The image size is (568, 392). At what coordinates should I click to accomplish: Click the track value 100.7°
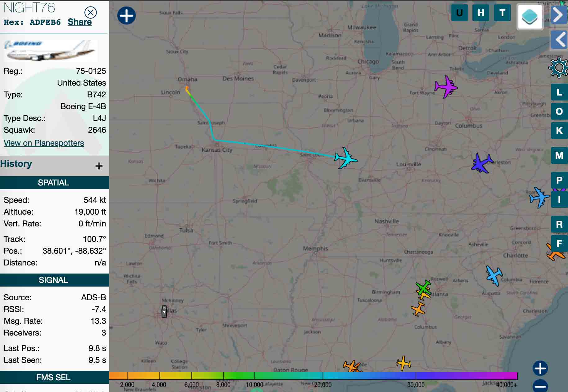pyautogui.click(x=94, y=239)
